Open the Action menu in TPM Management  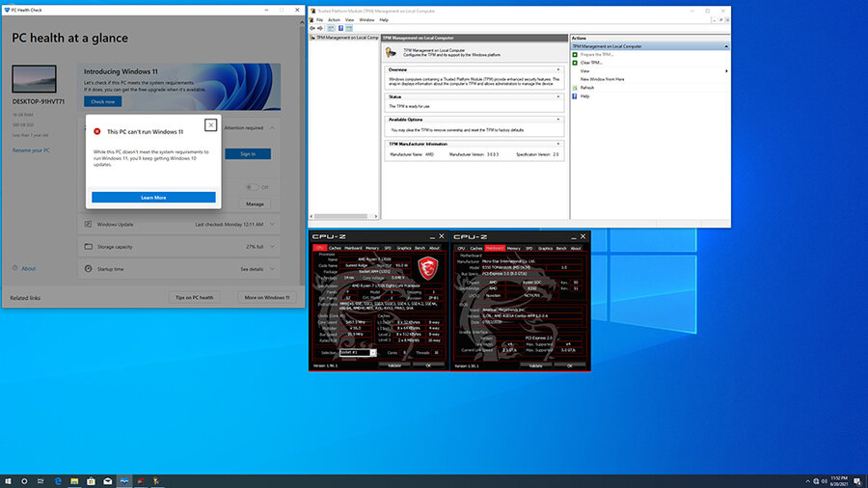[x=334, y=19]
